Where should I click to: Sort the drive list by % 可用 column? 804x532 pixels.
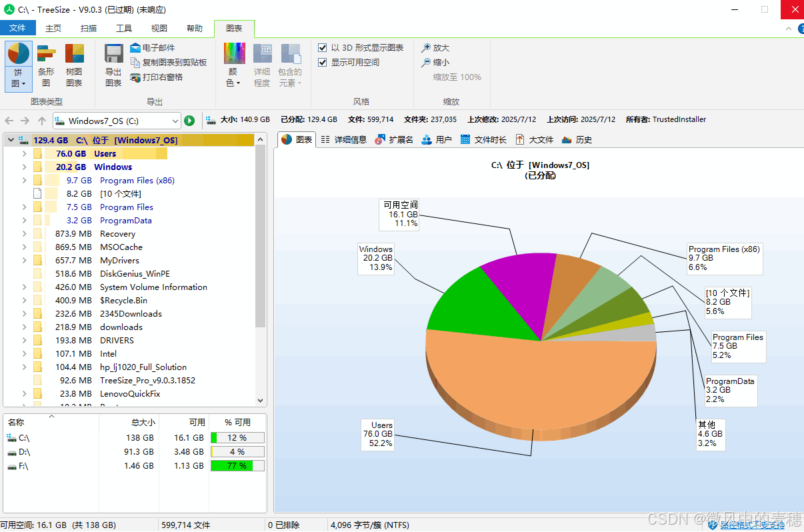tap(237, 422)
